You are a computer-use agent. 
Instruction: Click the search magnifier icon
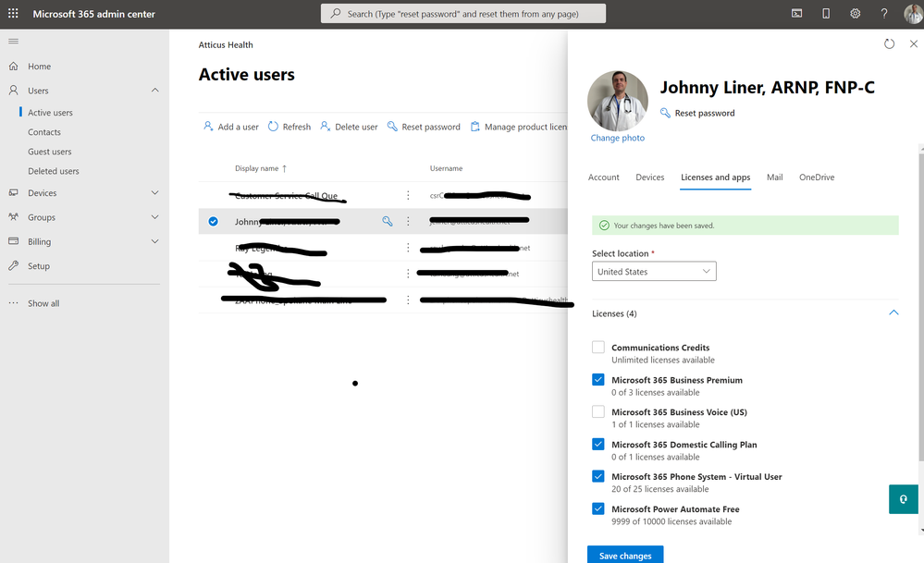(x=336, y=13)
